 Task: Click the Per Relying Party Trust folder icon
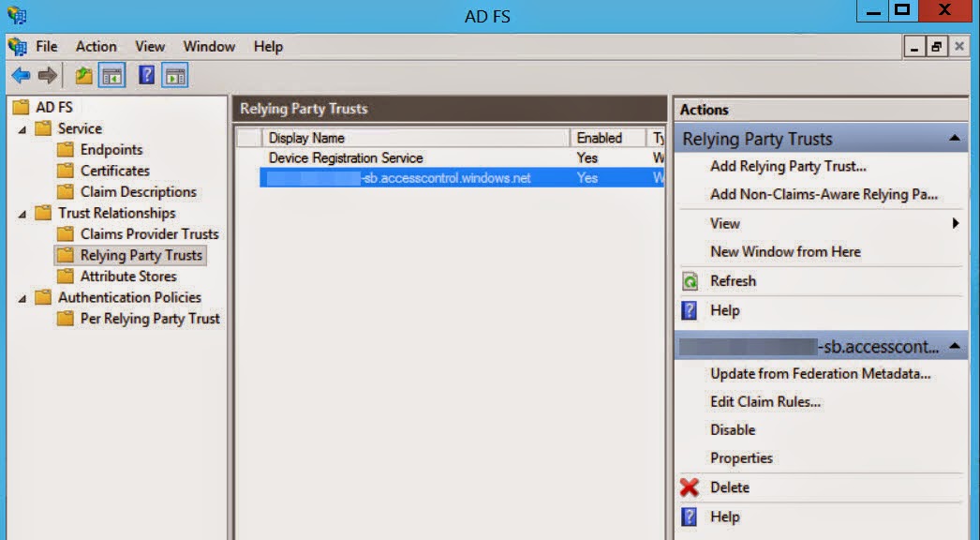(65, 319)
